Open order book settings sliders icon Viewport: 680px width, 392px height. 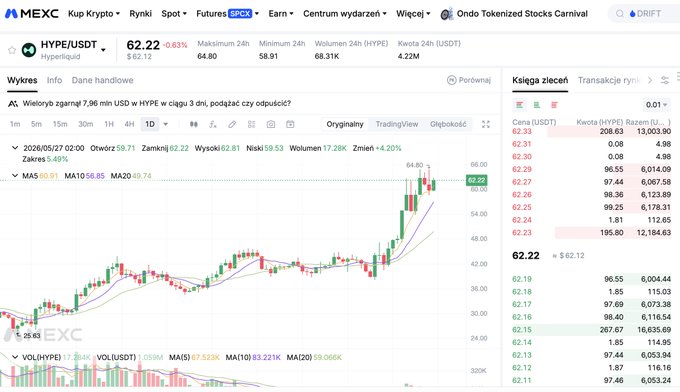tap(665, 80)
